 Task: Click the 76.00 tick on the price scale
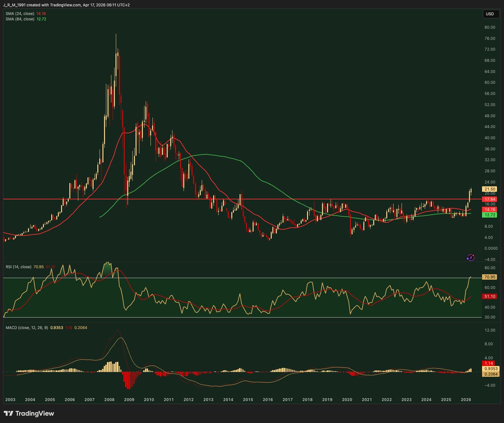click(490, 39)
